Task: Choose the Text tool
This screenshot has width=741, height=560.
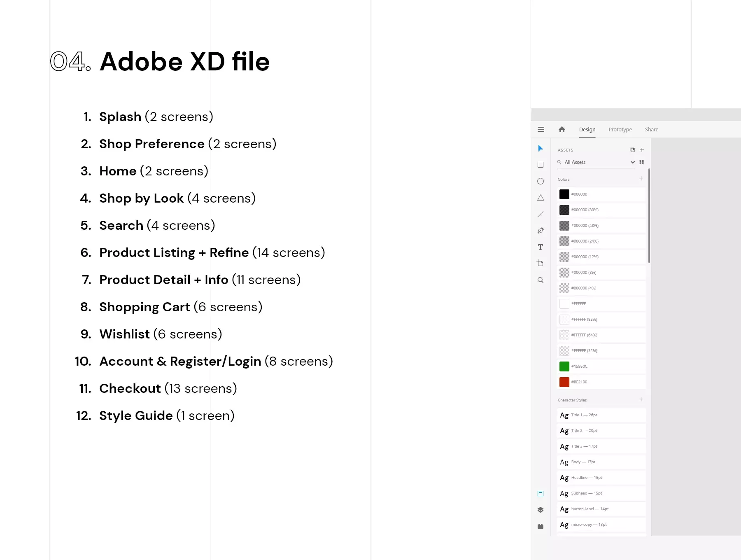Action: point(541,247)
